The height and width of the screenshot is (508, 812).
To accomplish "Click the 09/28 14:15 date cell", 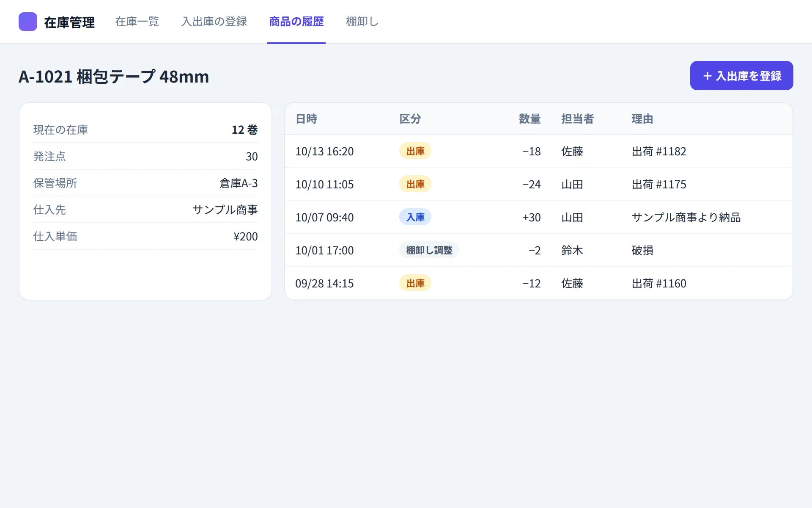I will 324,283.
